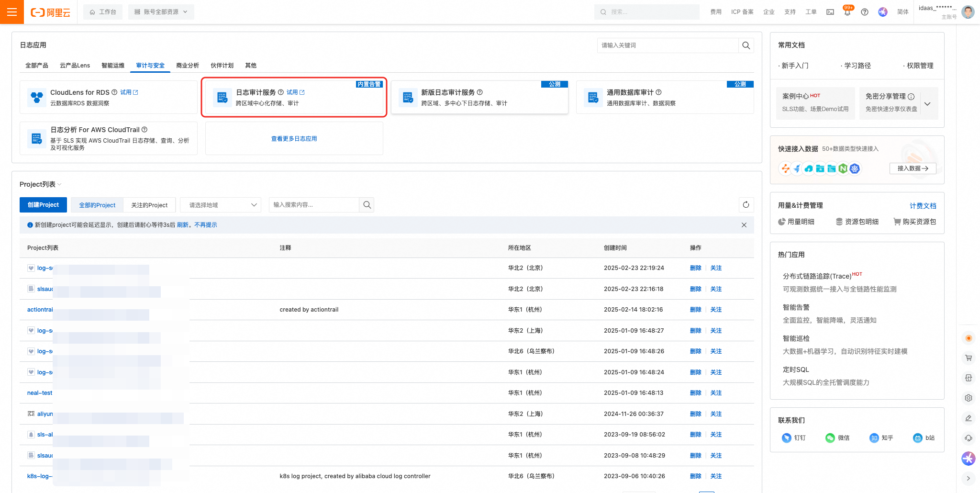Screen dimensions: 980x493
Task: Open the 查看更多日志应用 link
Action: pos(294,139)
